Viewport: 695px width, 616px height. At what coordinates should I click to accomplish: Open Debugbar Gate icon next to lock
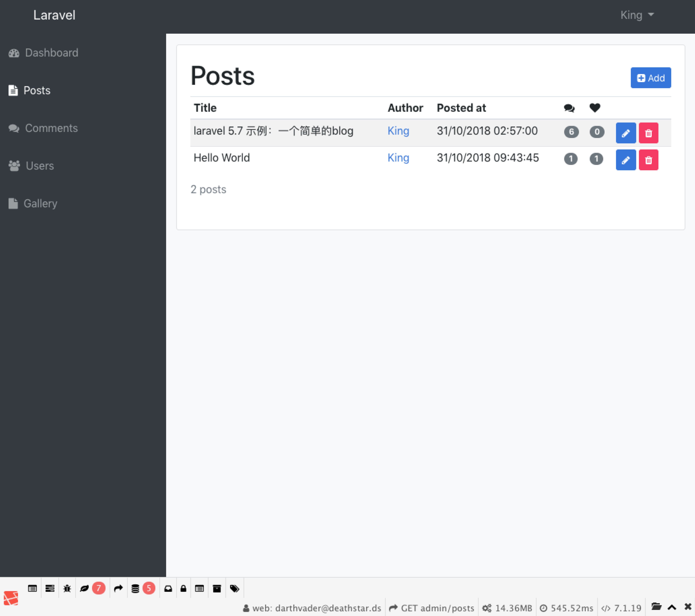pyautogui.click(x=199, y=588)
